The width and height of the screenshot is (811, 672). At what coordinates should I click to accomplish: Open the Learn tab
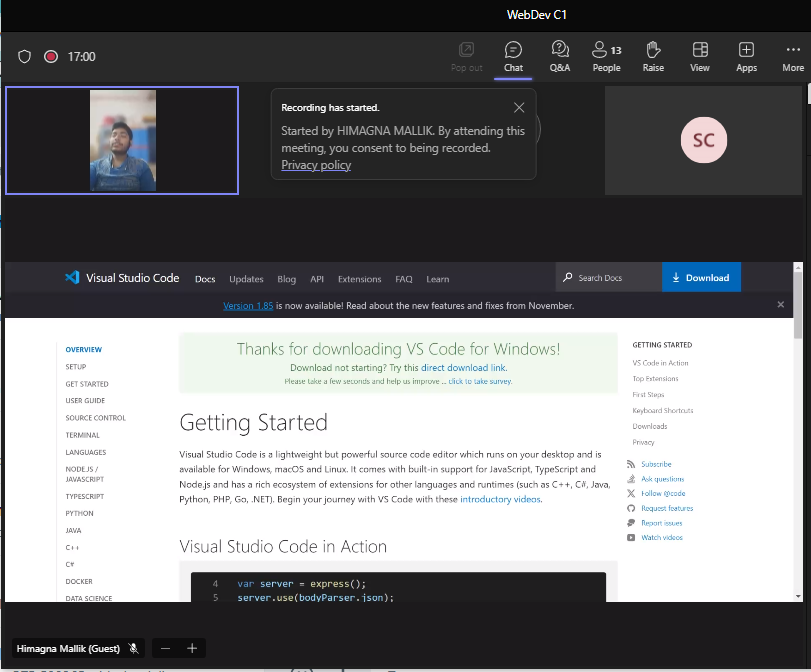(438, 279)
